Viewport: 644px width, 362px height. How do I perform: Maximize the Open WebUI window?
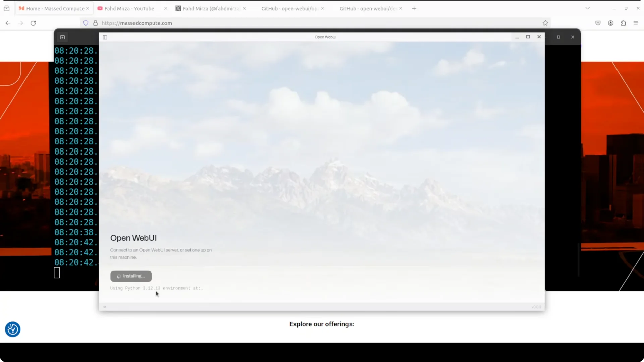point(528,37)
